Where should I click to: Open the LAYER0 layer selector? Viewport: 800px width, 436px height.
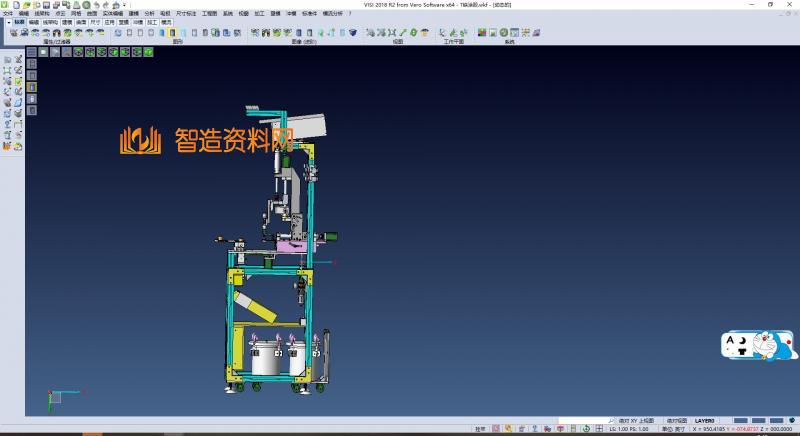coord(705,421)
